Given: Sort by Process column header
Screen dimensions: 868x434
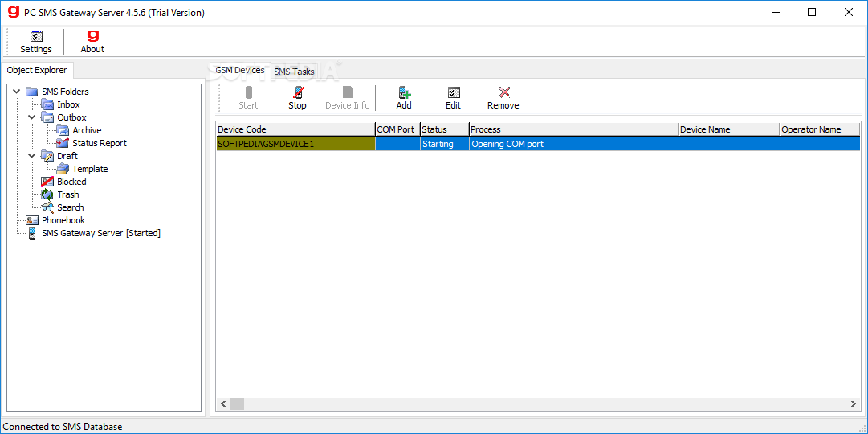Looking at the screenshot, I should 573,129.
